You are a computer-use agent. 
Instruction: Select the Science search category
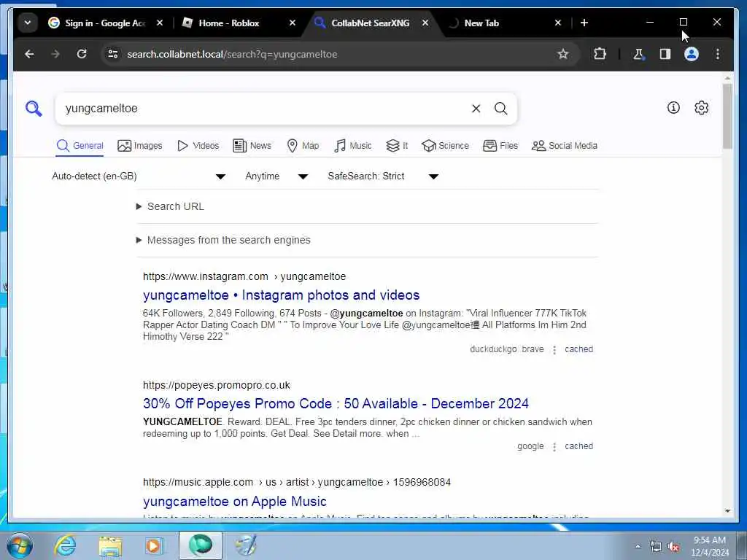446,146
